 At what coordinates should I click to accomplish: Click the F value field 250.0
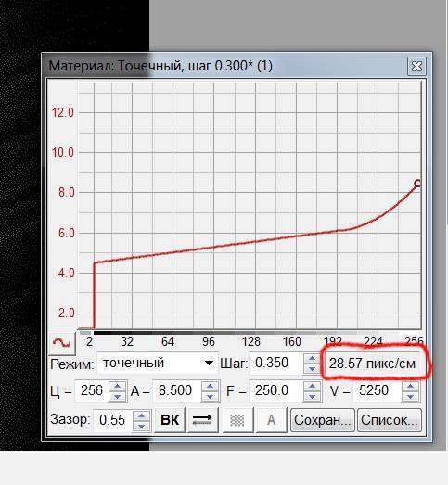coord(275,390)
